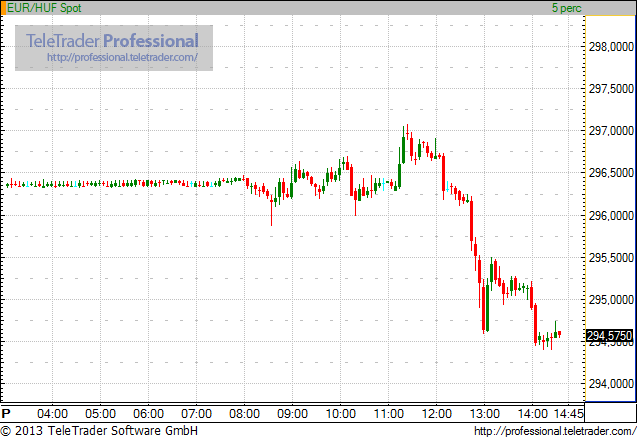Viewport: 637px width, 440px height.
Task: Click the 295,0000 price axis label
Action: 611,300
